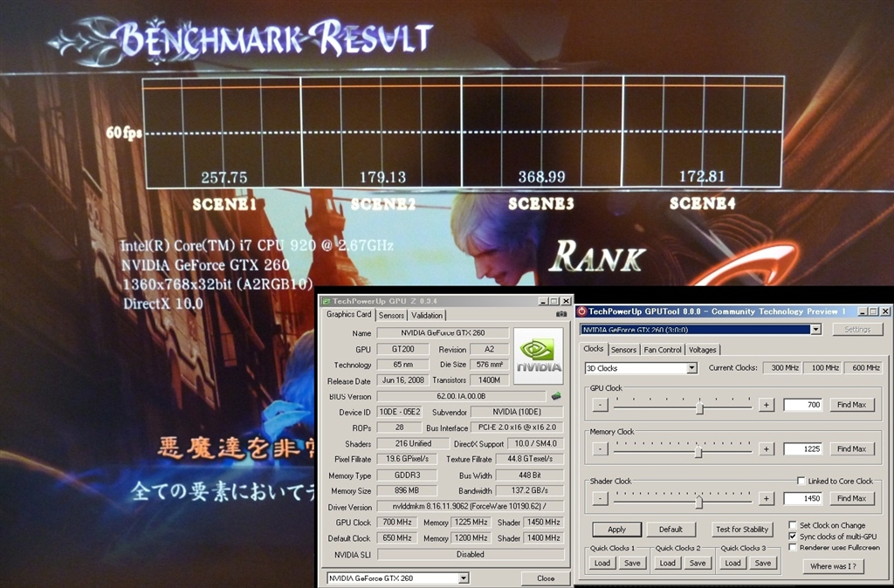Minimize the GPUTool window
894x588 pixels.
tap(863, 311)
